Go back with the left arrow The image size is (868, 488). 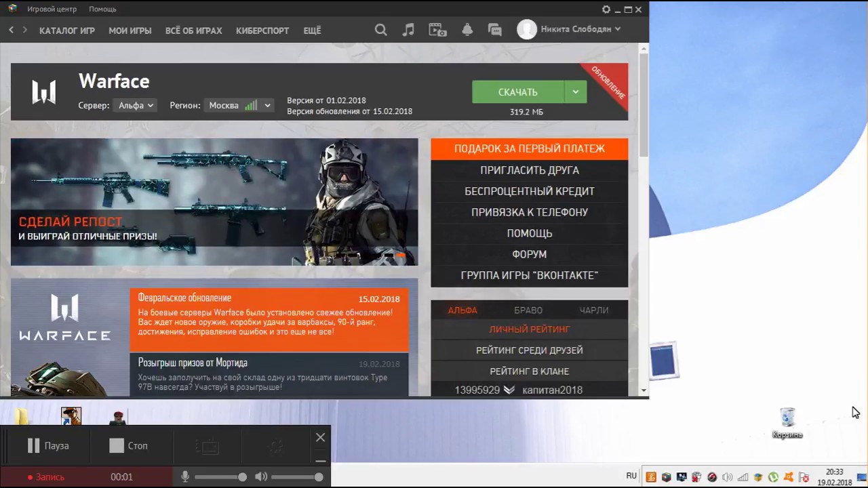coord(12,30)
